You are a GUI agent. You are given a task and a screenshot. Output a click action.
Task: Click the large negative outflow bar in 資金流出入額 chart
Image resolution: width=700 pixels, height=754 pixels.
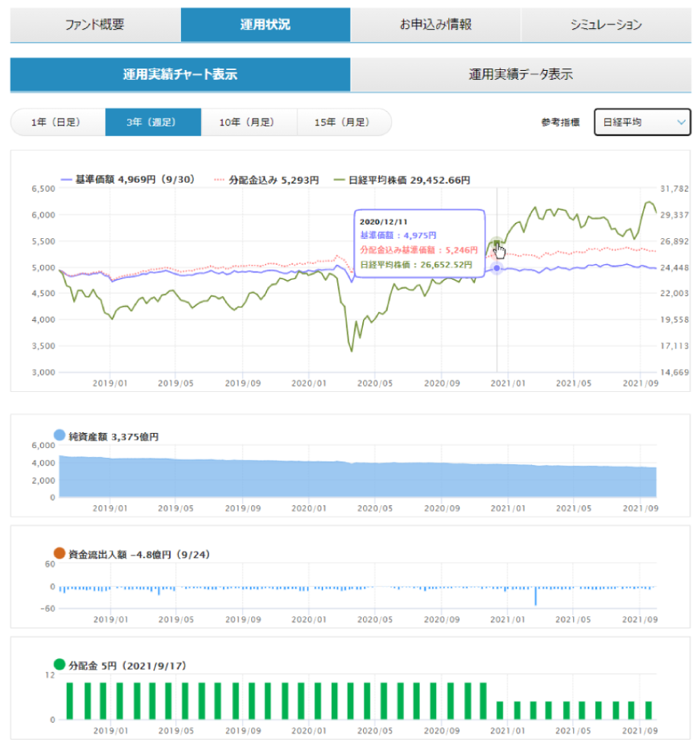(536, 596)
